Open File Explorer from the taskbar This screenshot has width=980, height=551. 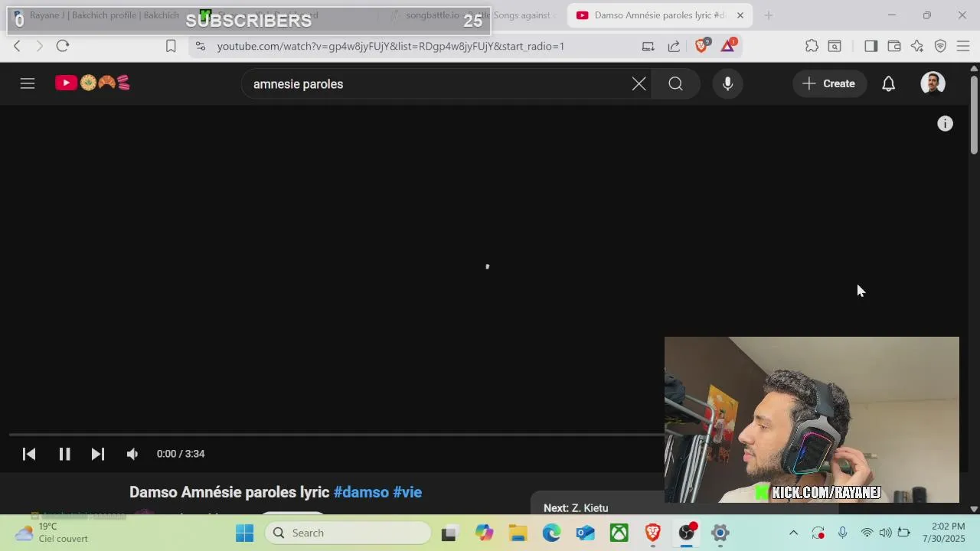518,533
